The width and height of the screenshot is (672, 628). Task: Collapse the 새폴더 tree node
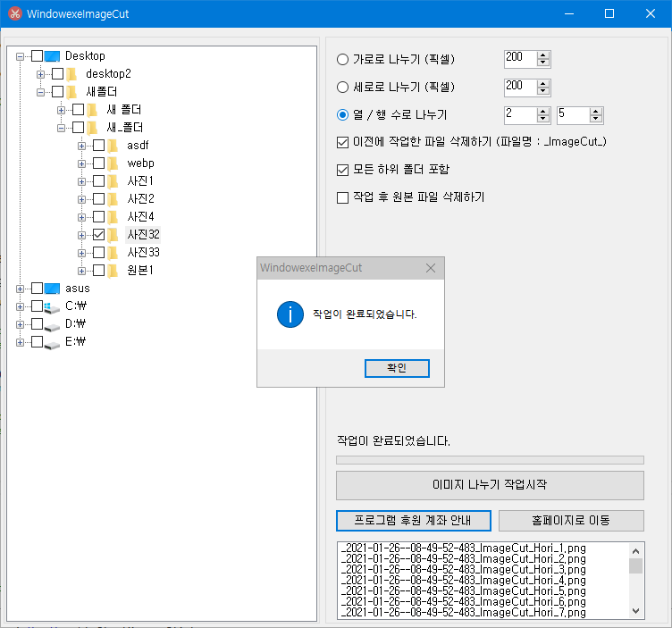40,92
